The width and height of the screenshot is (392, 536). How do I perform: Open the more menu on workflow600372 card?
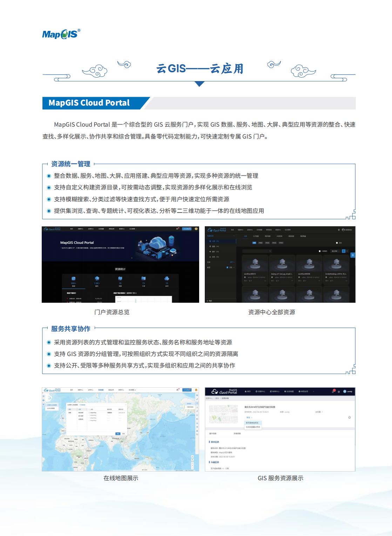(x=265, y=281)
